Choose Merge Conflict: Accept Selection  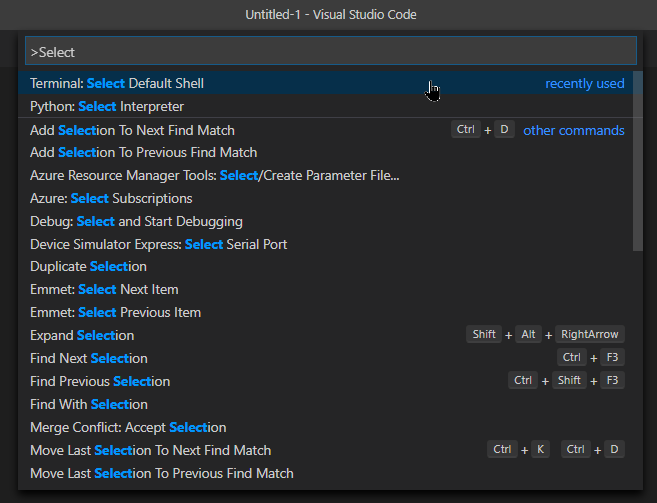[128, 427]
